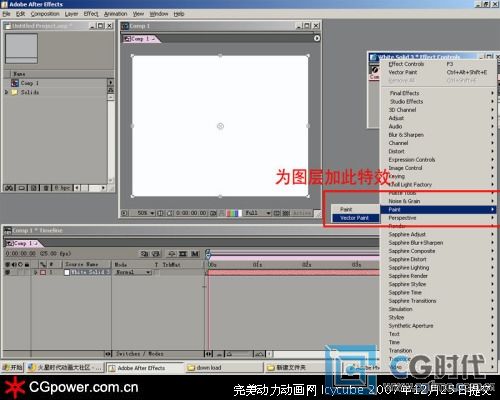Screen dimensions: 500x400
Task: Click the Project window thumbnail preview
Action: click(21, 48)
